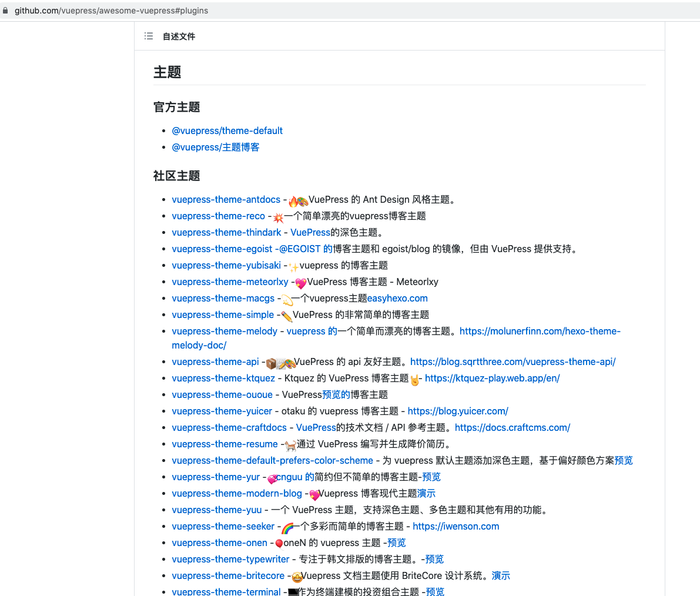The height and width of the screenshot is (596, 700).
Task: Visit molunerfinn.com hexo-theme-melody-doc link
Action: [540, 332]
